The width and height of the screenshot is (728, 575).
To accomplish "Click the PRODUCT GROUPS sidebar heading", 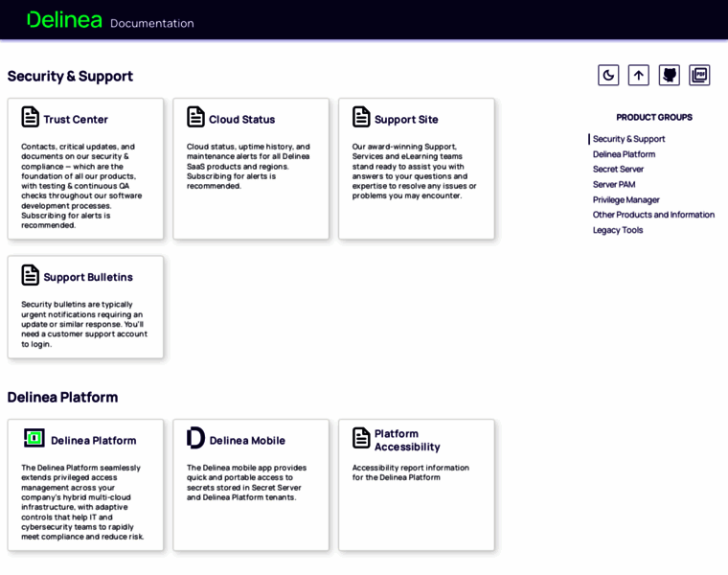I will (654, 117).
